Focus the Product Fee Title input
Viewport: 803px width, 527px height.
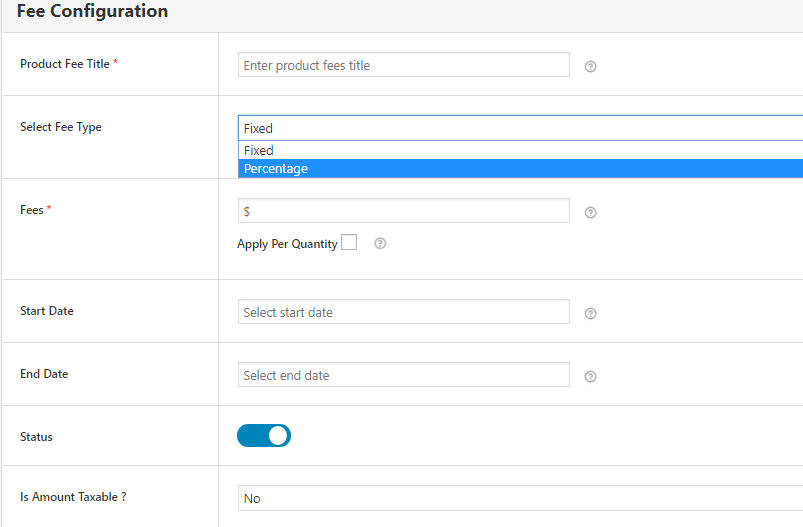click(404, 65)
